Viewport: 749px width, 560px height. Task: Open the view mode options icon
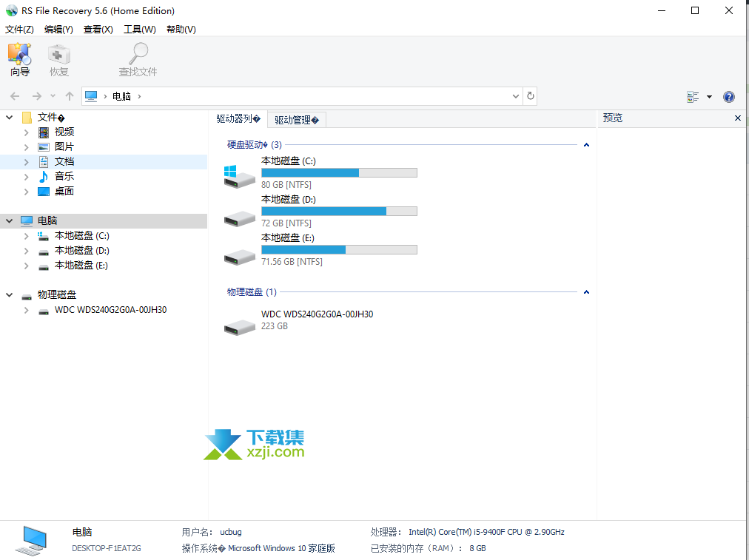click(693, 97)
